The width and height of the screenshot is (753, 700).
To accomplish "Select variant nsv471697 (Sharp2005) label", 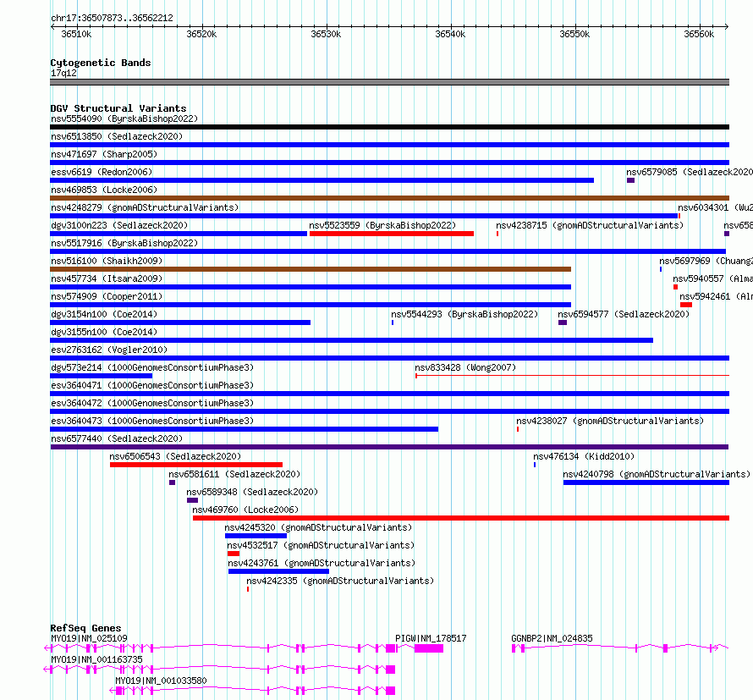I will [x=104, y=154].
